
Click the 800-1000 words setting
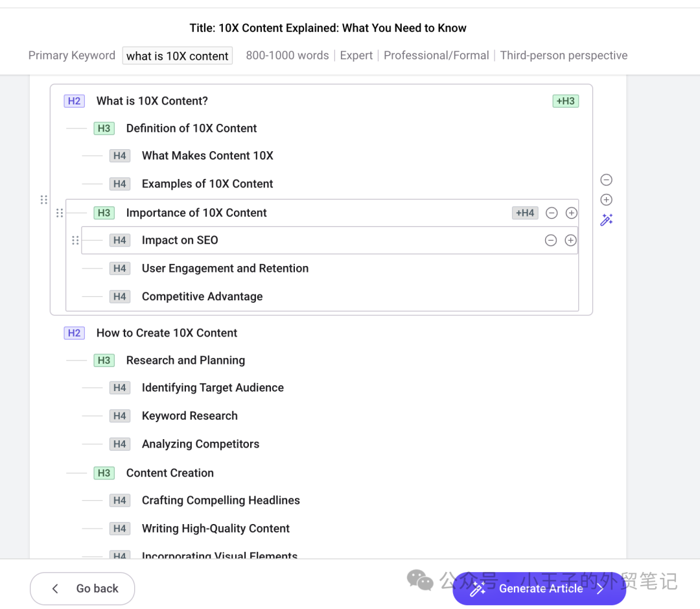point(287,56)
